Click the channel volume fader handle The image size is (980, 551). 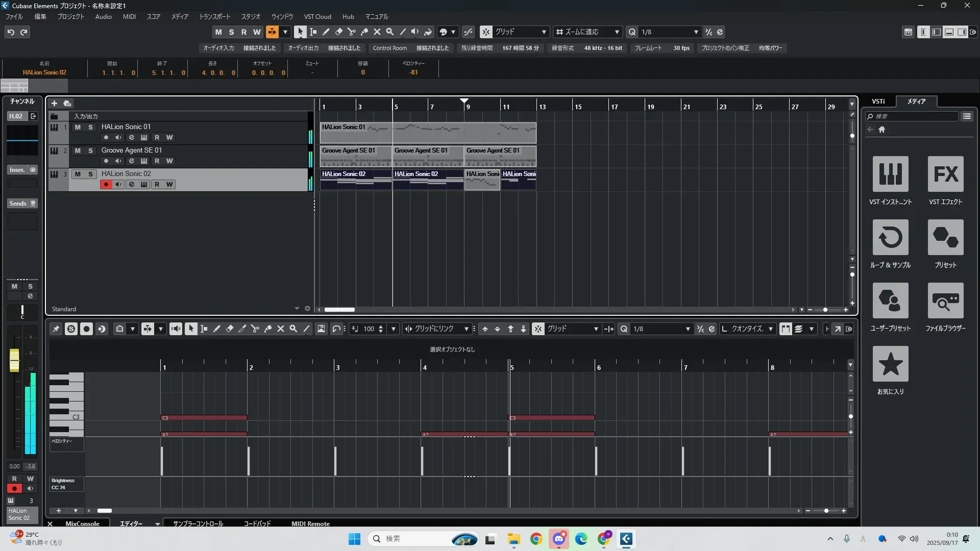tap(14, 360)
